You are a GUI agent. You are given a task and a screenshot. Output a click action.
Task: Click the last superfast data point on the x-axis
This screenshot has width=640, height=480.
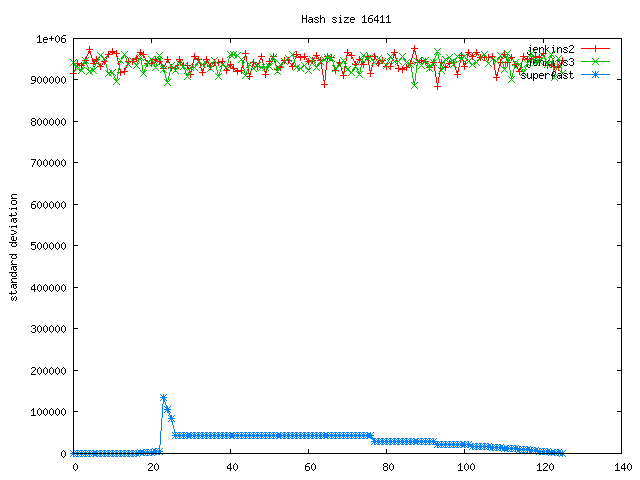[x=562, y=453]
